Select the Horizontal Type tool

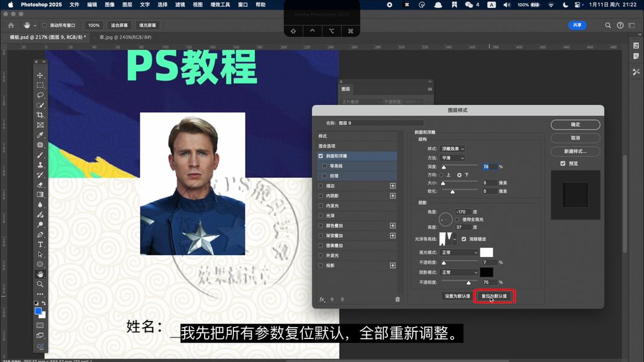pos(40,244)
